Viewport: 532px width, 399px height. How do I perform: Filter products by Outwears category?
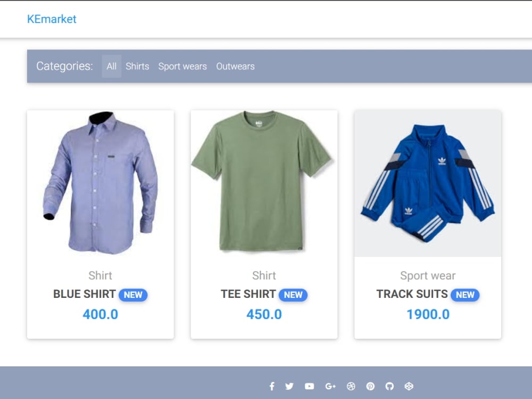(x=236, y=66)
